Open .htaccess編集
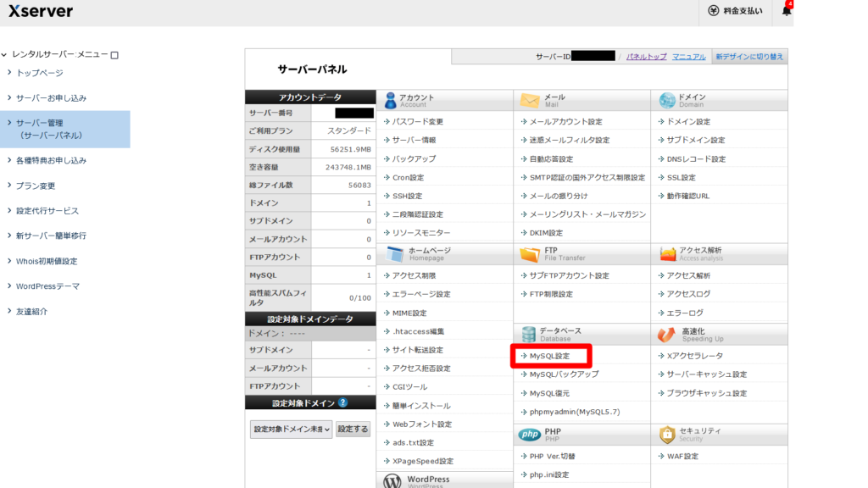The height and width of the screenshot is (488, 868). tap(419, 331)
